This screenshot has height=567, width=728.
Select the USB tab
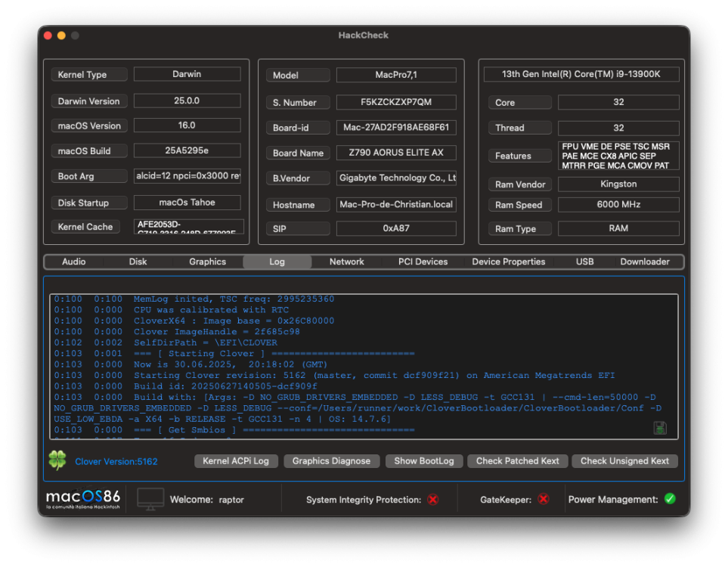pyautogui.click(x=584, y=262)
